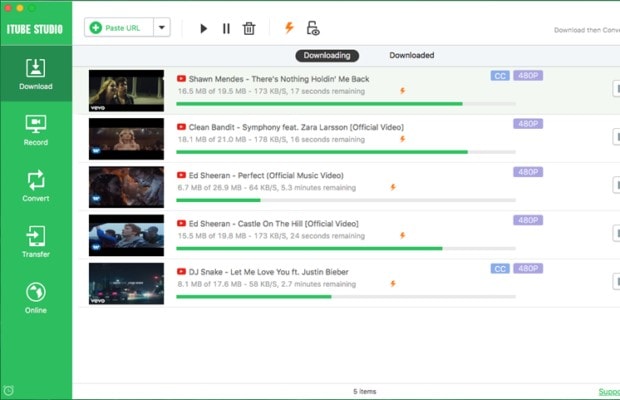This screenshot has width=620, height=400.
Task: Open the scheduler clock icon at bottom left
Action: click(8, 391)
